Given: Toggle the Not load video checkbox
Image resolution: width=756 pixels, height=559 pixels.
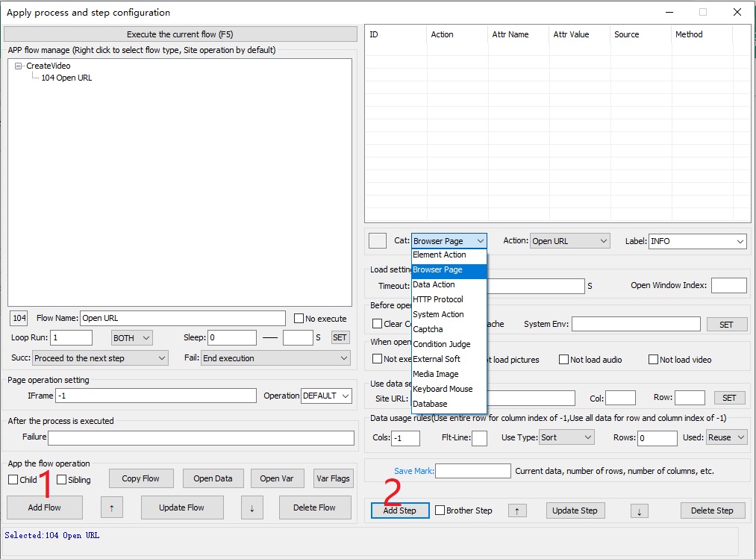Looking at the screenshot, I should point(654,360).
